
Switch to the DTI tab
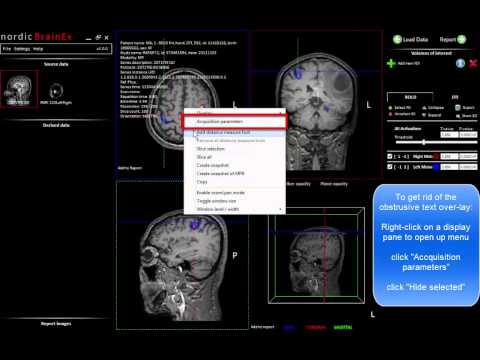pos(455,97)
